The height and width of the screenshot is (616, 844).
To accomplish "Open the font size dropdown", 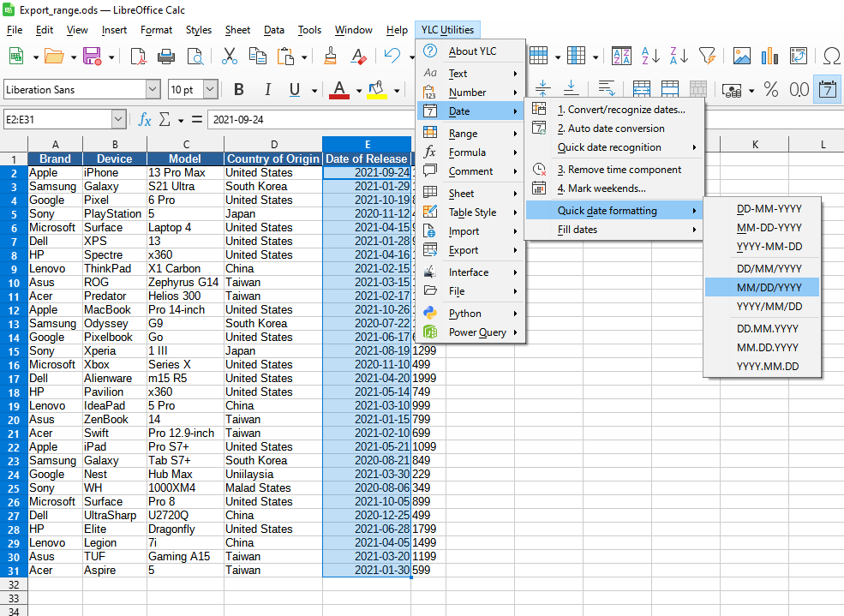I will point(210,88).
